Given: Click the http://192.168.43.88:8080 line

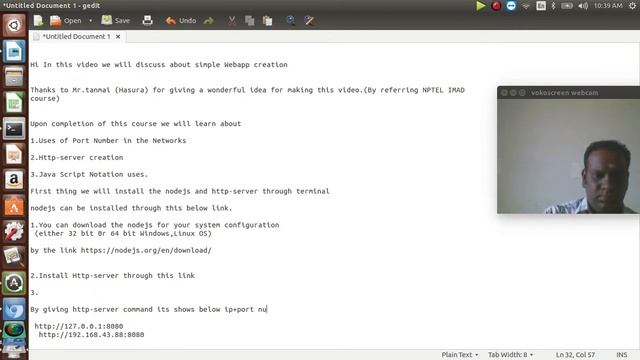Looking at the screenshot, I should (x=91, y=335).
